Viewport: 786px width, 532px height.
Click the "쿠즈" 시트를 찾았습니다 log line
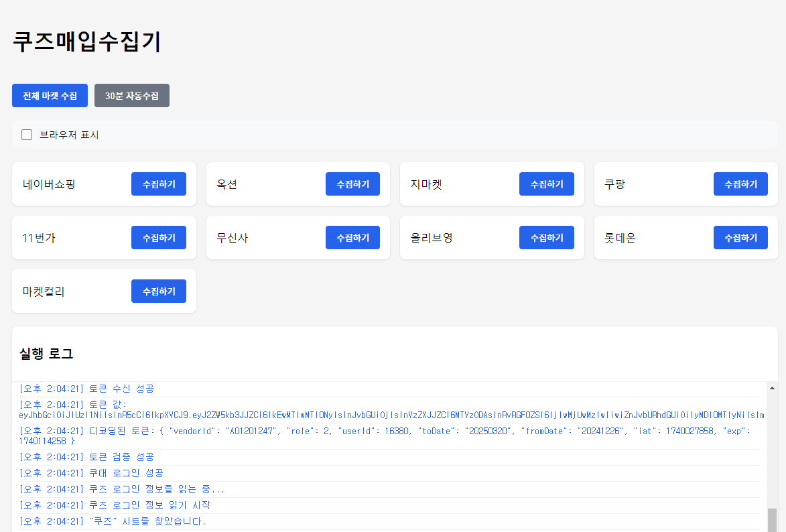(x=389, y=521)
